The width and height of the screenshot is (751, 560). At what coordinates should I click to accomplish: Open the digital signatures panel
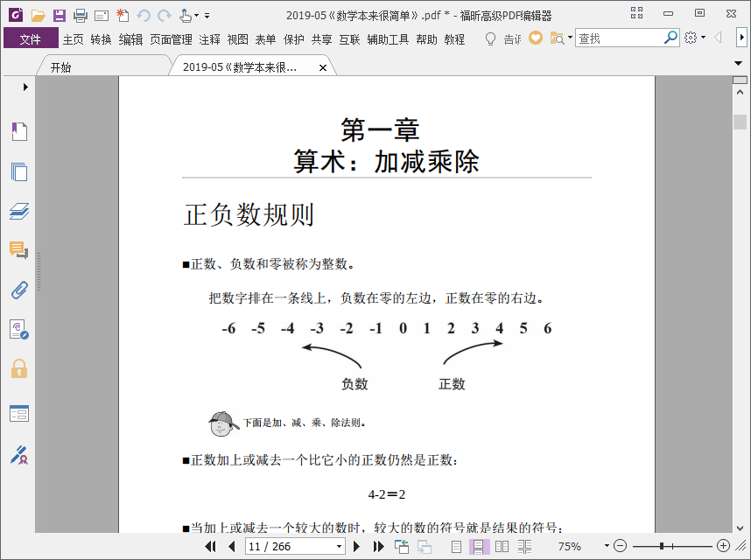point(19,330)
